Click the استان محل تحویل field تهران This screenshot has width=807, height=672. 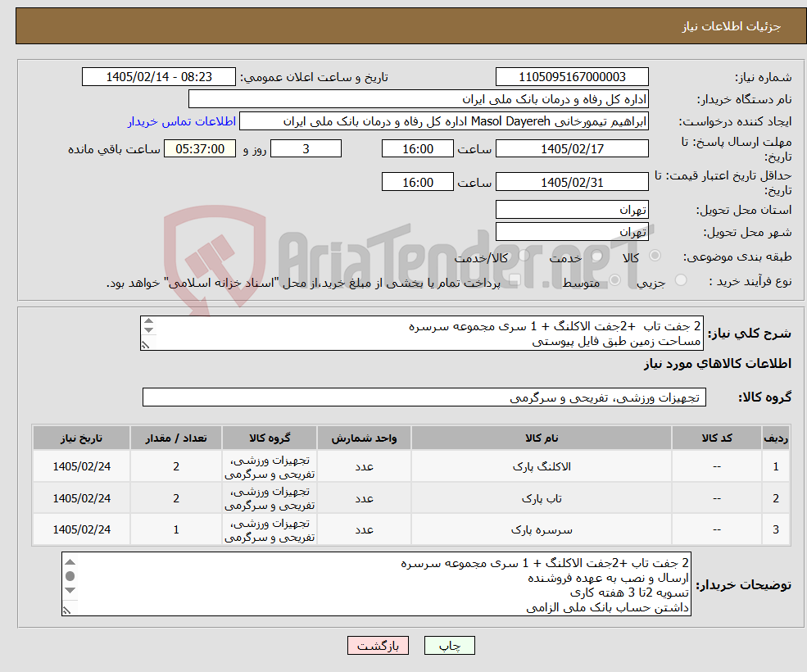click(x=572, y=210)
